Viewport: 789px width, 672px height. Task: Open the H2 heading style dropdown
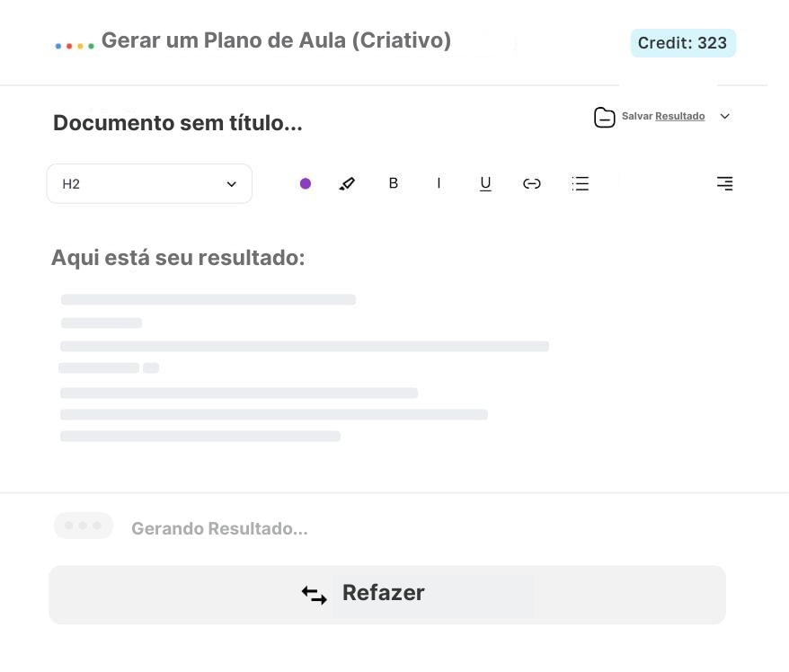(x=149, y=183)
